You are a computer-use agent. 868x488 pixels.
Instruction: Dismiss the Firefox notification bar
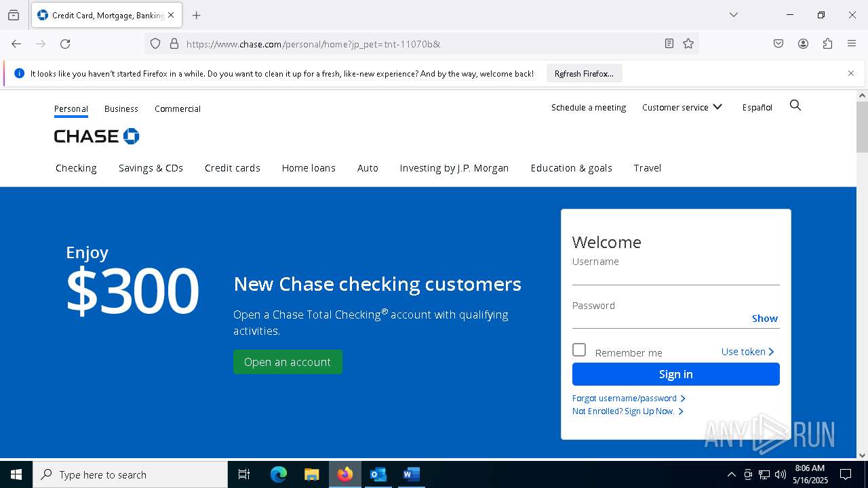pos(851,73)
